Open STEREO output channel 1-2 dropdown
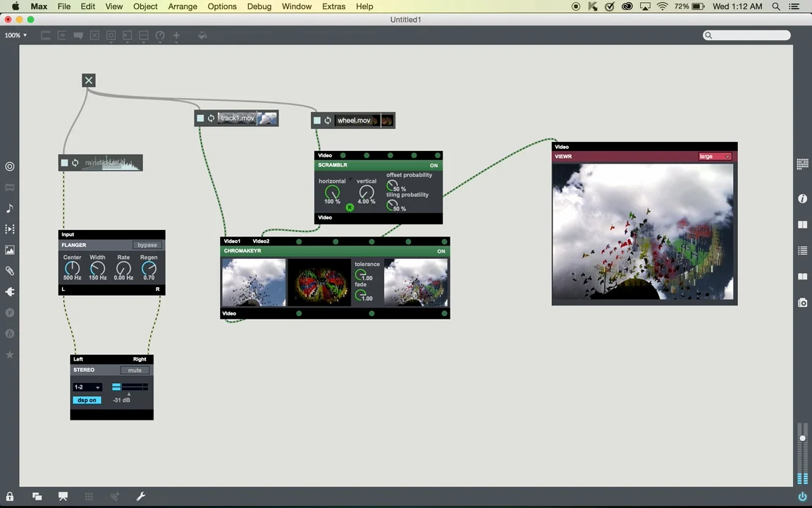Viewport: 812px width, 508px height. point(87,387)
